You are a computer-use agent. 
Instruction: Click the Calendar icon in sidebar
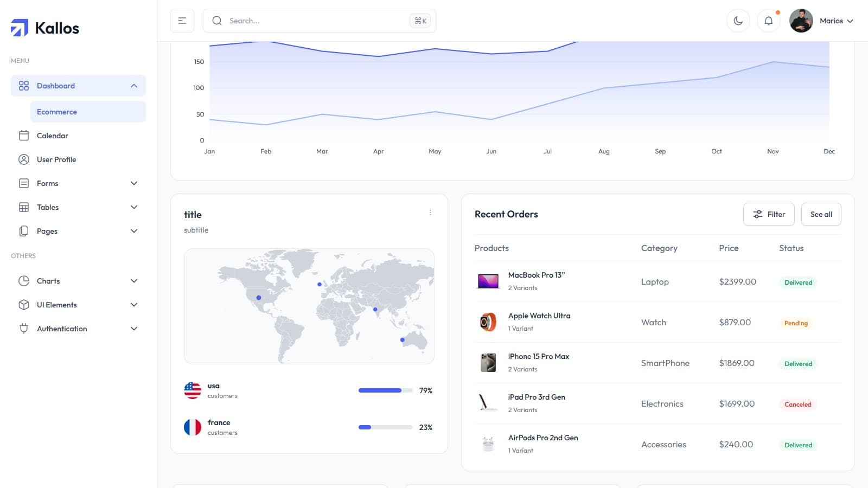click(x=24, y=136)
